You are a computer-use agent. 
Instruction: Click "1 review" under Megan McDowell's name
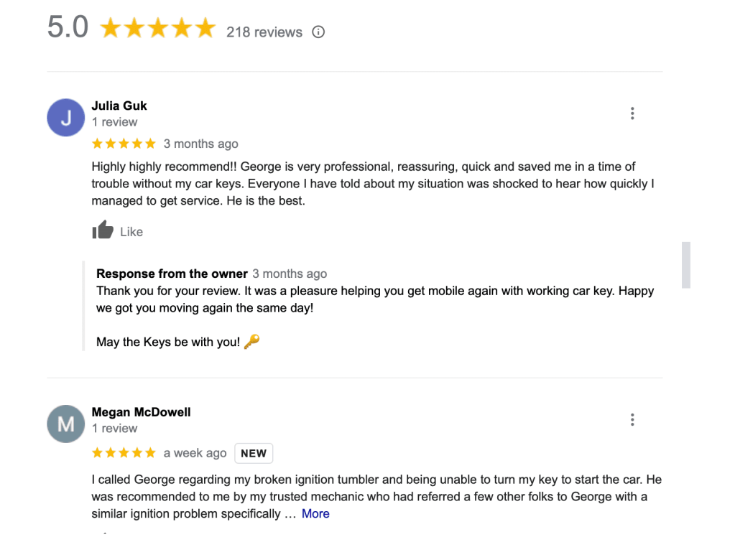(x=114, y=429)
